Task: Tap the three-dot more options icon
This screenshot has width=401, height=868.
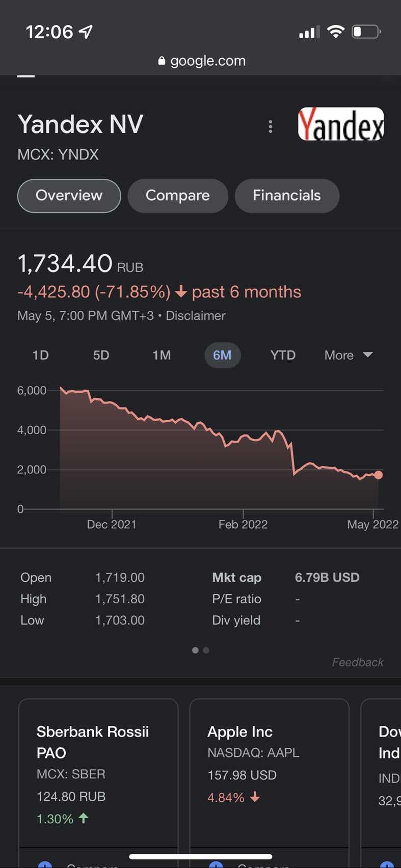Action: coord(270,126)
